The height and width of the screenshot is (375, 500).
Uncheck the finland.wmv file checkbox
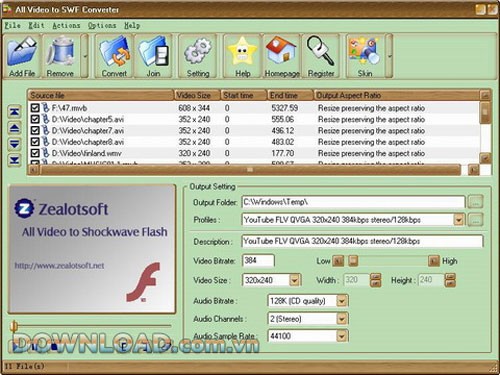35,153
